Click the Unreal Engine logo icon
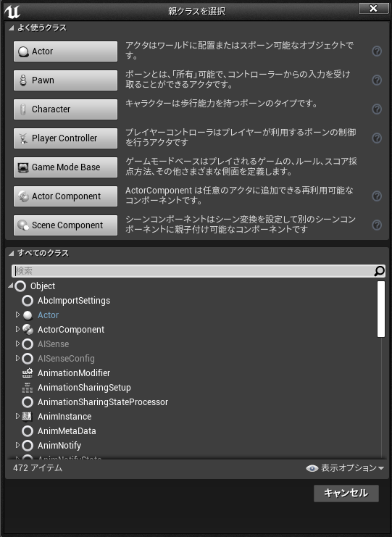 click(x=12, y=12)
